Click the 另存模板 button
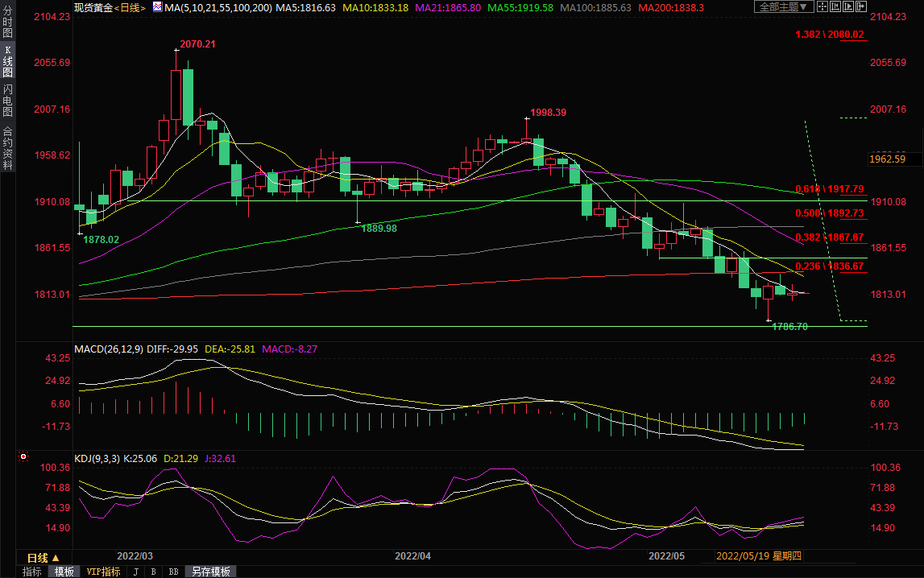The image size is (924, 578). (x=209, y=572)
